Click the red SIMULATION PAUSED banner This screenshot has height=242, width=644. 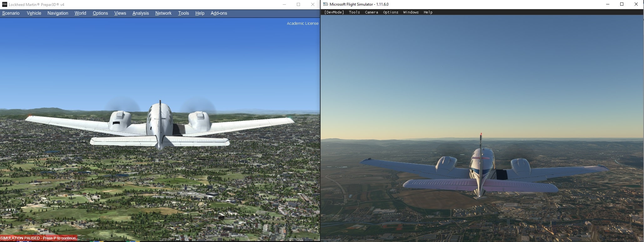pos(38,238)
